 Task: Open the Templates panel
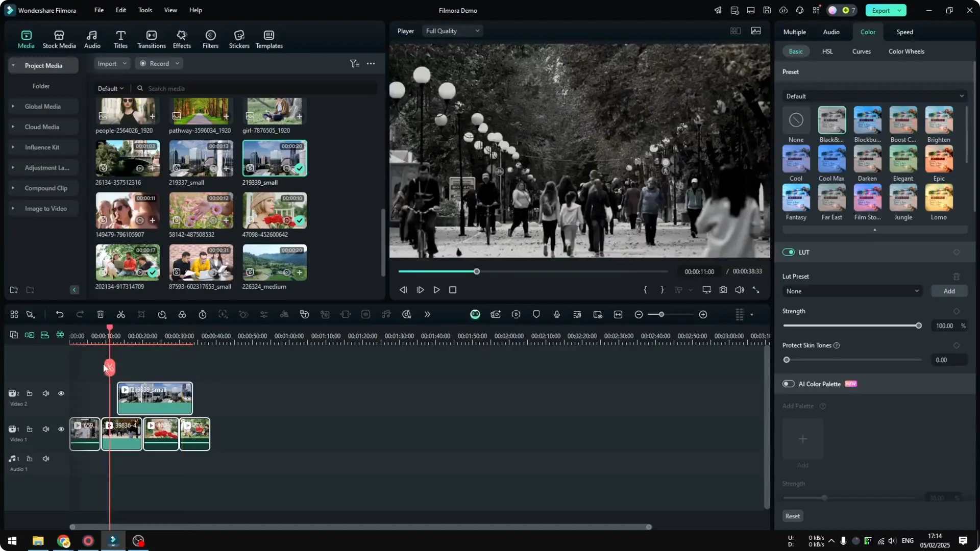268,39
